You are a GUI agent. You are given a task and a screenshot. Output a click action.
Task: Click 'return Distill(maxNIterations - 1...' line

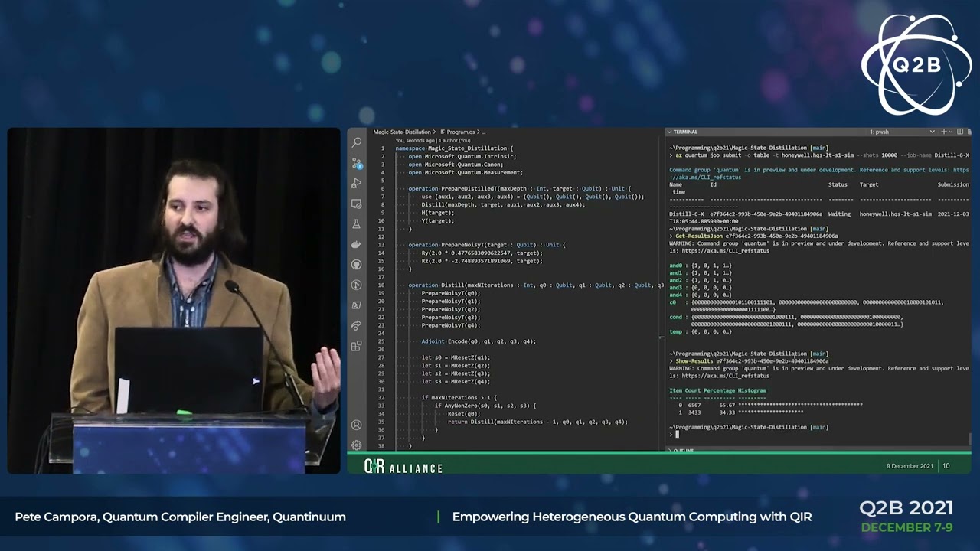coord(537,422)
